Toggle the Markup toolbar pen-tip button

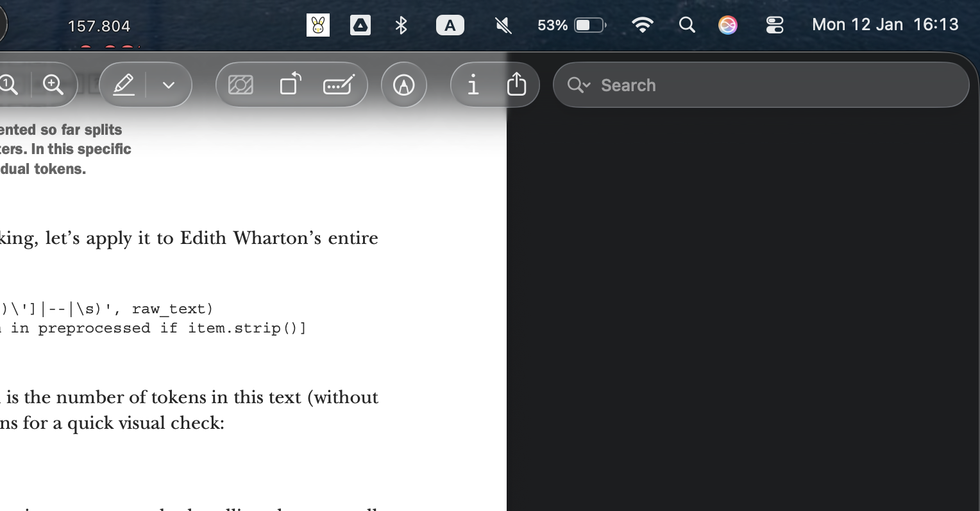click(404, 85)
